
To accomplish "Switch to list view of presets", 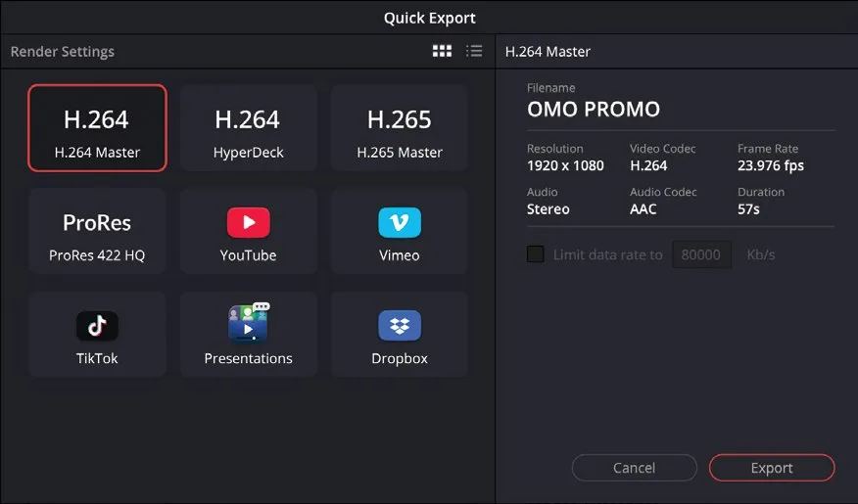I will [474, 52].
